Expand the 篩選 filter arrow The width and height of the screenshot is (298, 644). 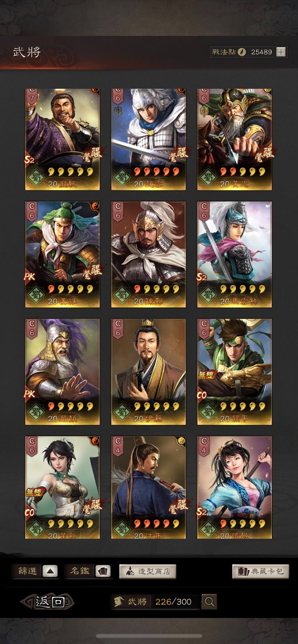[50, 571]
